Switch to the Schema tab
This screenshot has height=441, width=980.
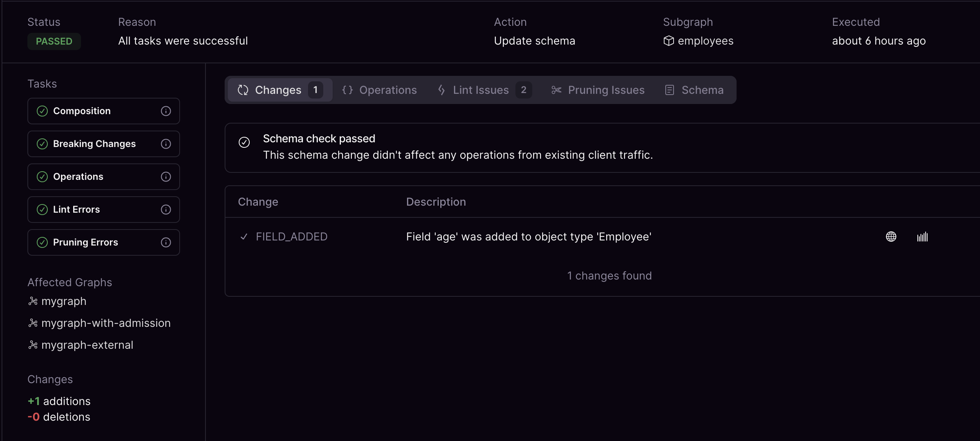(703, 90)
